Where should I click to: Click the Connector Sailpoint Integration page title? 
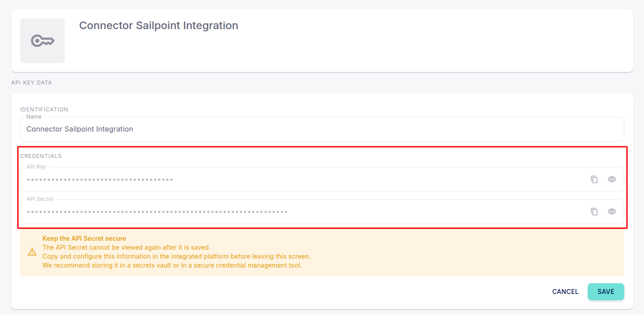pos(159,26)
